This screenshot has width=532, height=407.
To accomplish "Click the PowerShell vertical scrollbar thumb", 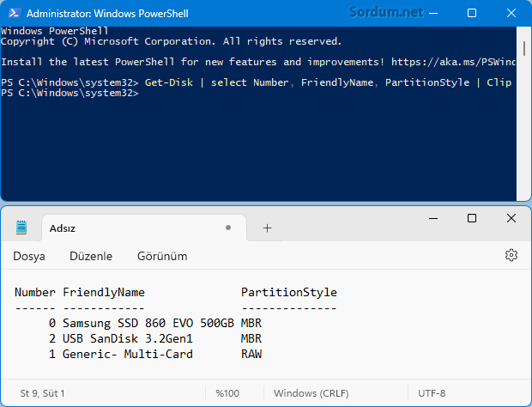I will point(524,49).
